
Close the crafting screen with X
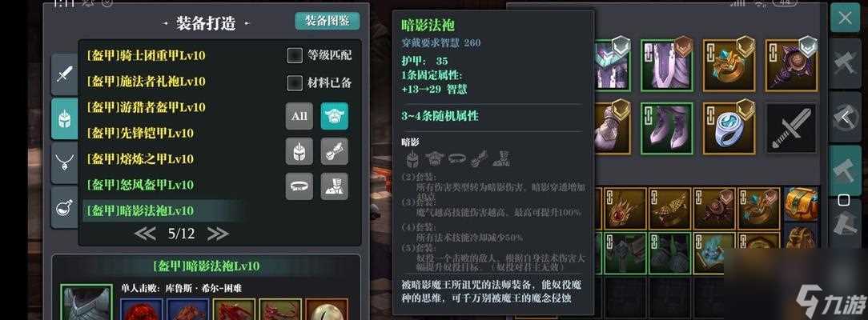pyautogui.click(x=845, y=18)
